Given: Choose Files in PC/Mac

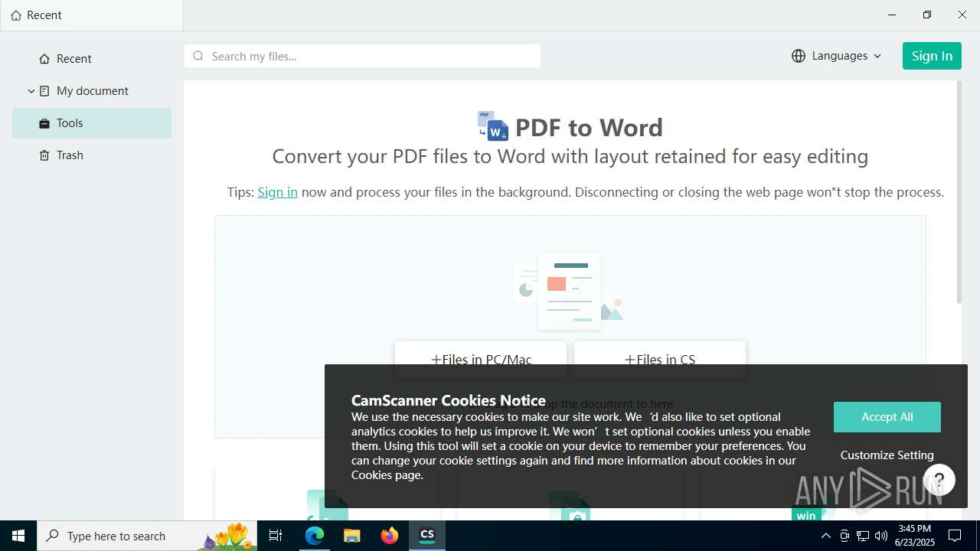Looking at the screenshot, I should pos(481,359).
